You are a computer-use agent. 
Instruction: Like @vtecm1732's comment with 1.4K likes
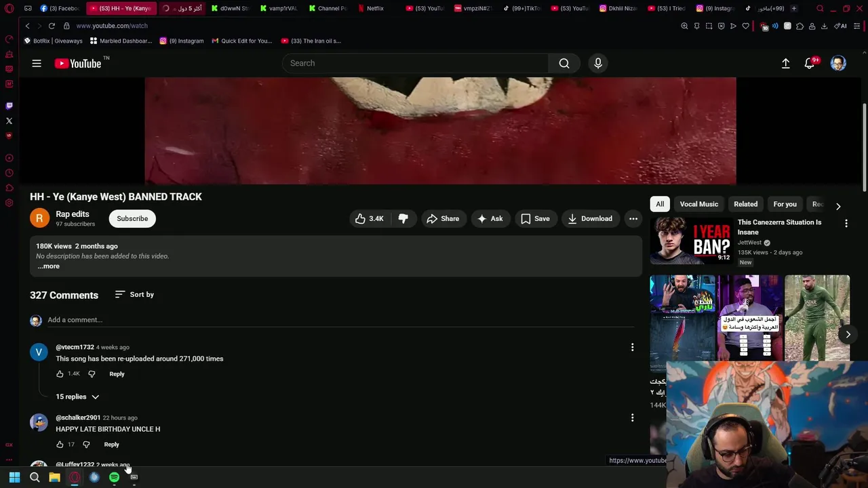(x=60, y=373)
